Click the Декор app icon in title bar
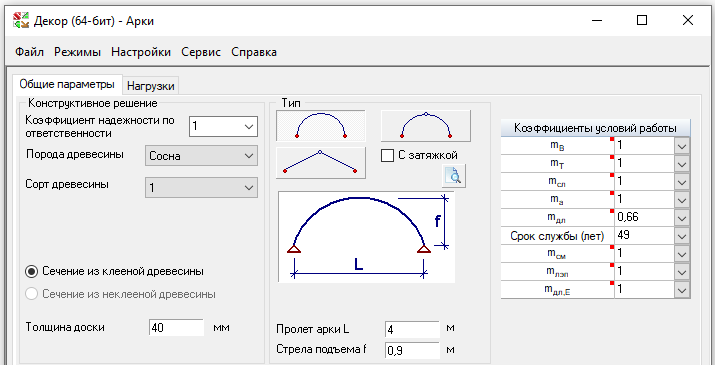The height and width of the screenshot is (365, 715). coord(21,21)
